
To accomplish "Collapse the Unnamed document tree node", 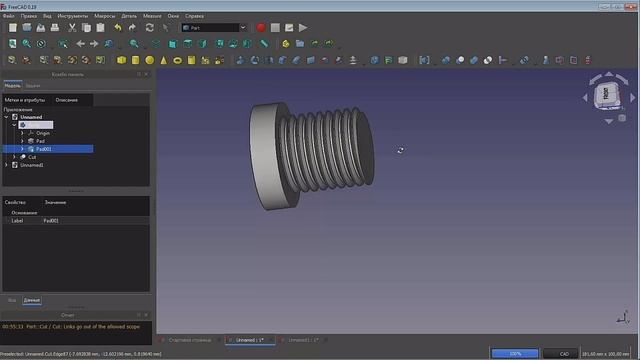I will [x=6, y=117].
